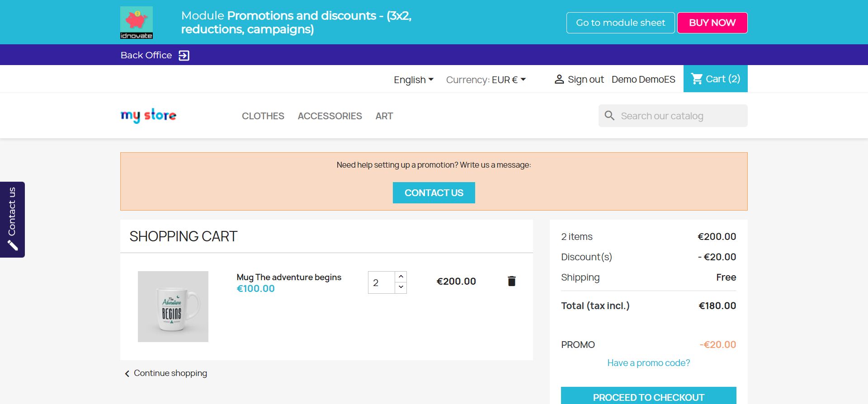Expand the 'Have a promo code?' section

648,363
